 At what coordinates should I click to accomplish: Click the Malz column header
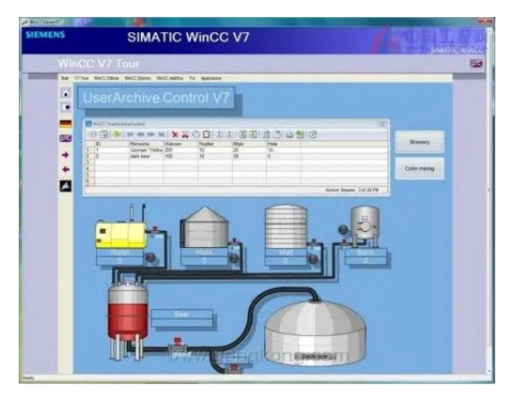pos(250,144)
